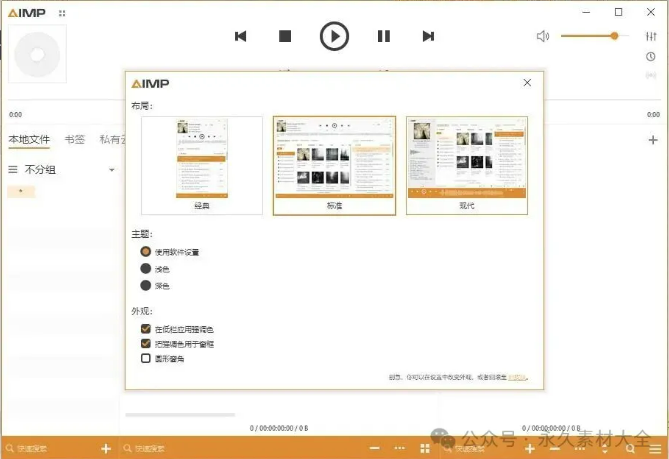
Task: Click the volume slider handle
Action: coord(614,36)
